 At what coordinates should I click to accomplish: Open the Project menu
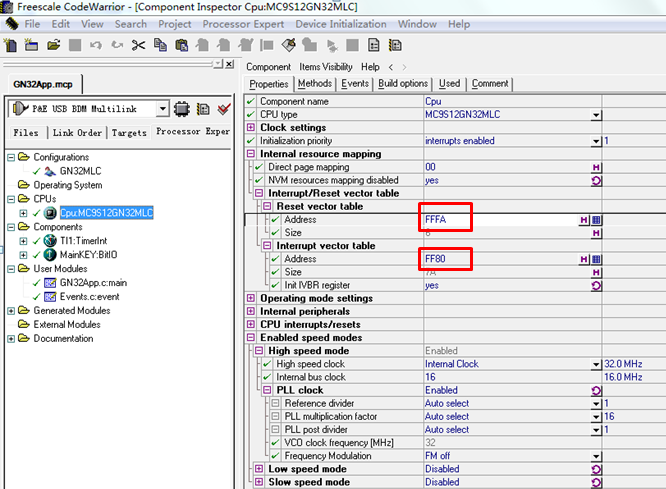[175, 24]
